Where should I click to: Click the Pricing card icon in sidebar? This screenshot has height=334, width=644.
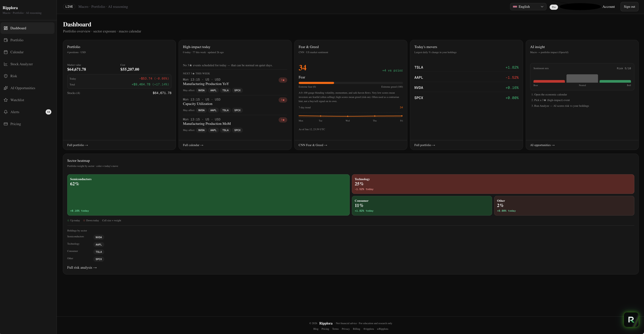click(x=6, y=124)
